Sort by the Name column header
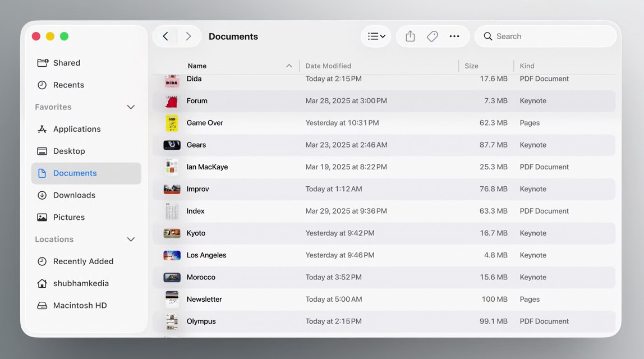644x359 pixels. (197, 66)
